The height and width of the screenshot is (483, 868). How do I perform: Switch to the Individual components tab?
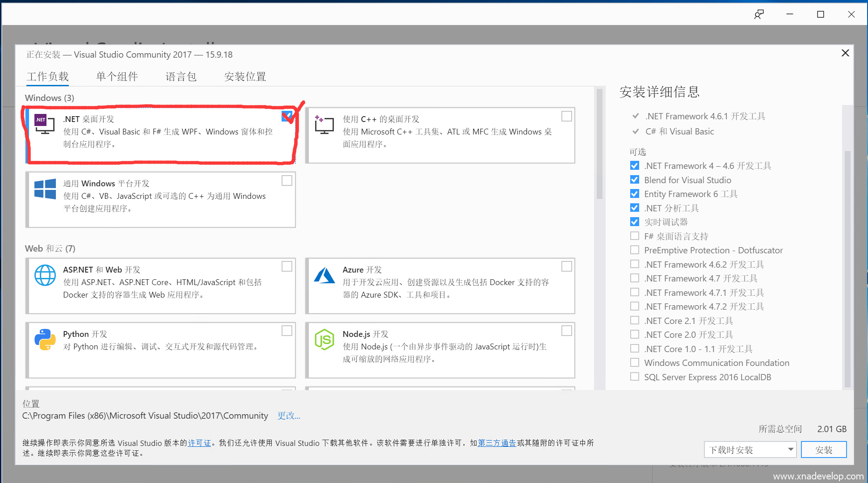click(x=117, y=76)
